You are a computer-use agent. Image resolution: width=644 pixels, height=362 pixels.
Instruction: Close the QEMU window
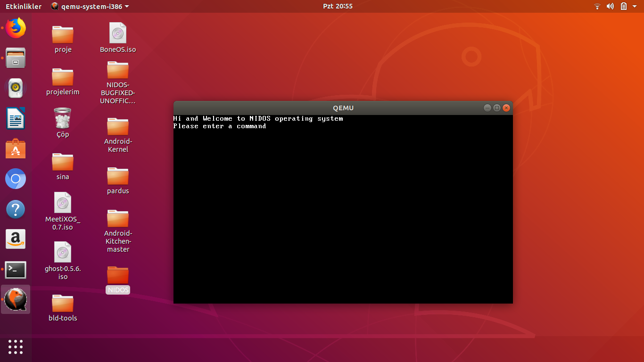[x=506, y=108]
